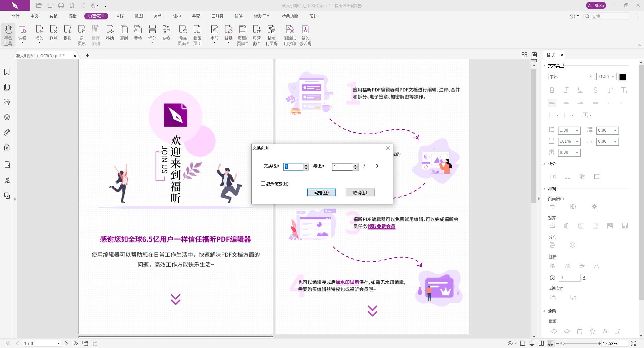
Task: Select the 手型工具 (hand tool)
Action: [x=8, y=34]
